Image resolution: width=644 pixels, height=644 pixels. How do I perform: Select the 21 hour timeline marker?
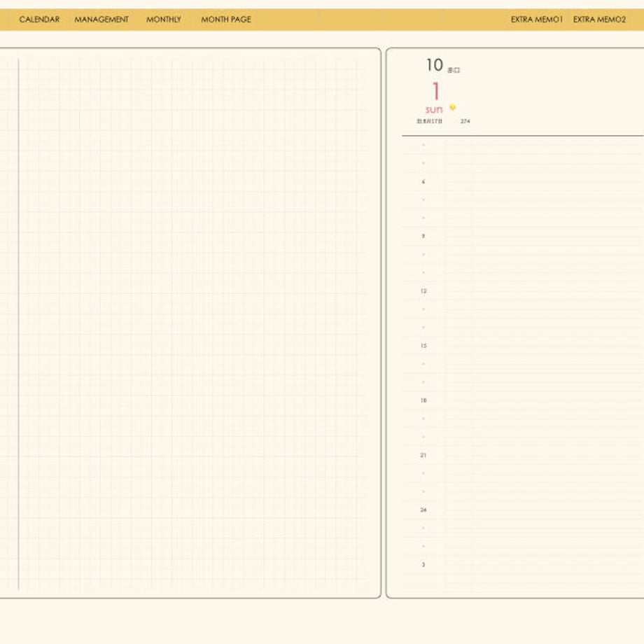(x=423, y=455)
